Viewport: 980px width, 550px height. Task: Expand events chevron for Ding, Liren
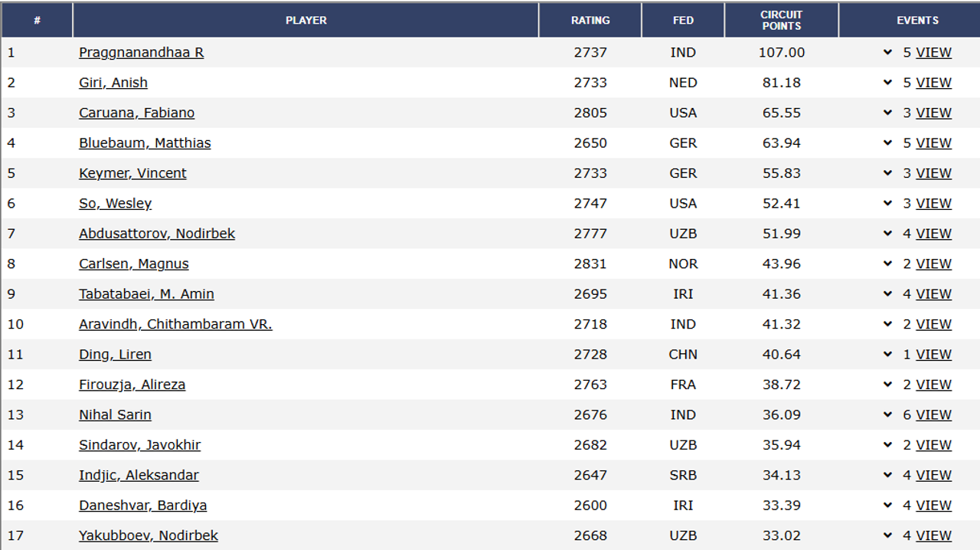coord(887,355)
